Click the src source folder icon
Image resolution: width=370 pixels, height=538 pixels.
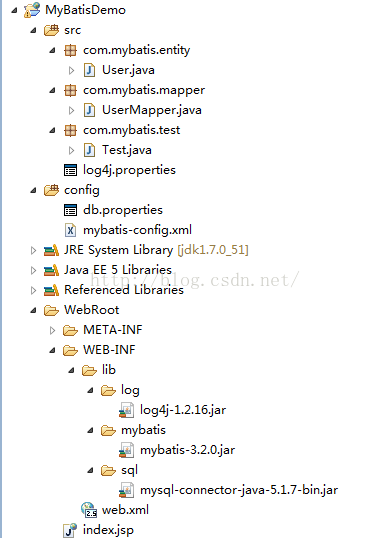[x=51, y=30]
